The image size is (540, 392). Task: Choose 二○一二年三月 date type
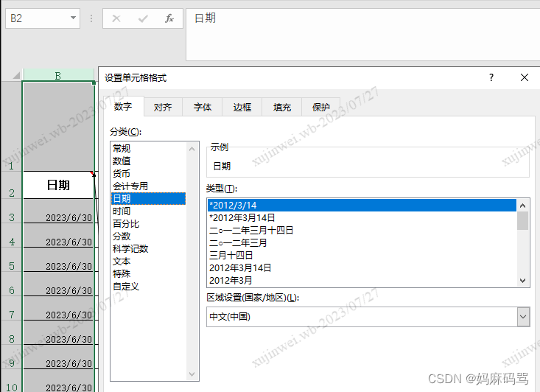coord(362,243)
